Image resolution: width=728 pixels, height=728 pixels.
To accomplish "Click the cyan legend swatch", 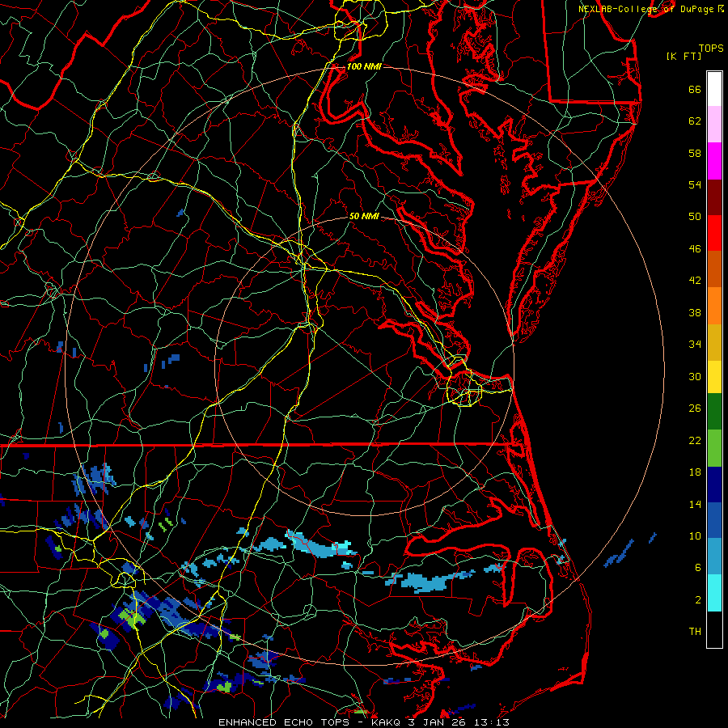I will [x=714, y=593].
